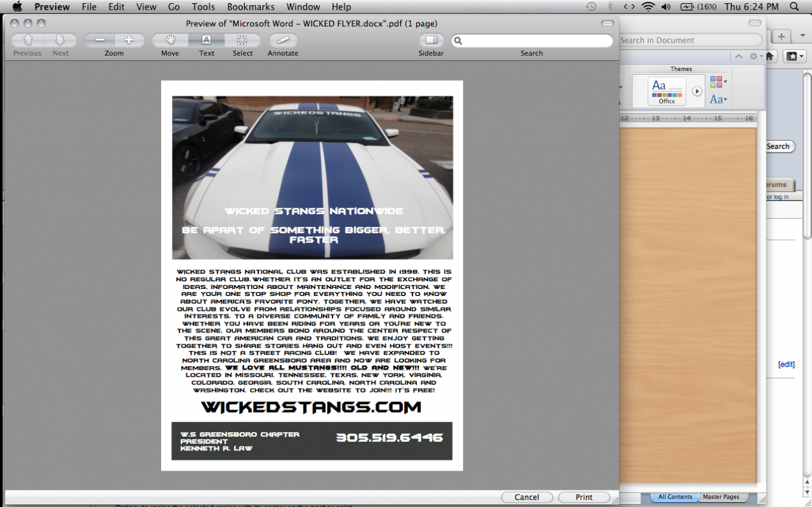
Task: Open the Go menu
Action: coord(174,7)
